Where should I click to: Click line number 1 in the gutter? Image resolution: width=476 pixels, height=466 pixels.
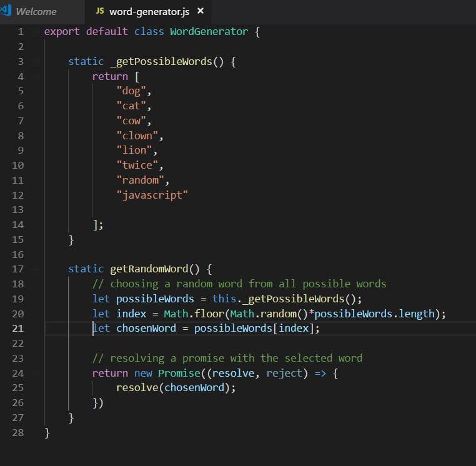click(x=21, y=32)
